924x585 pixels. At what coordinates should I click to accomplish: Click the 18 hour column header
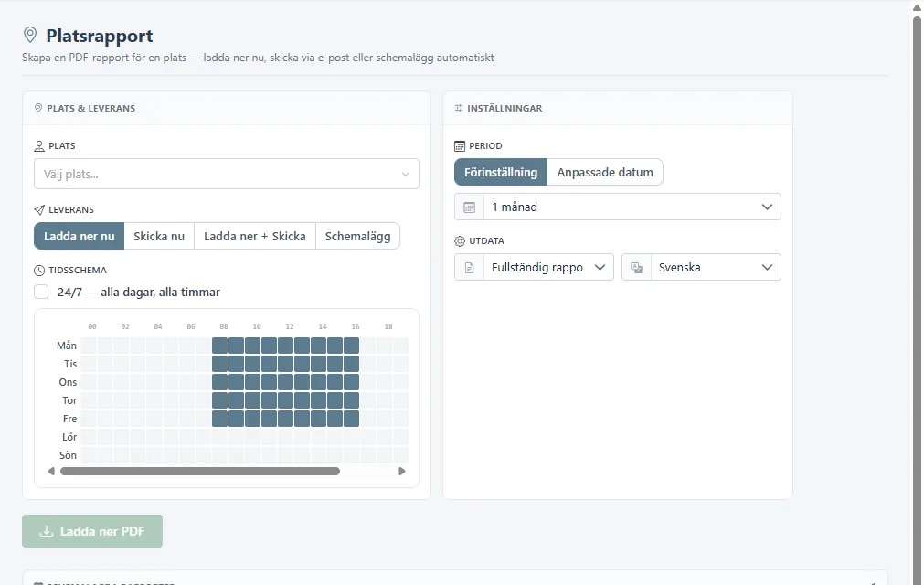388,327
